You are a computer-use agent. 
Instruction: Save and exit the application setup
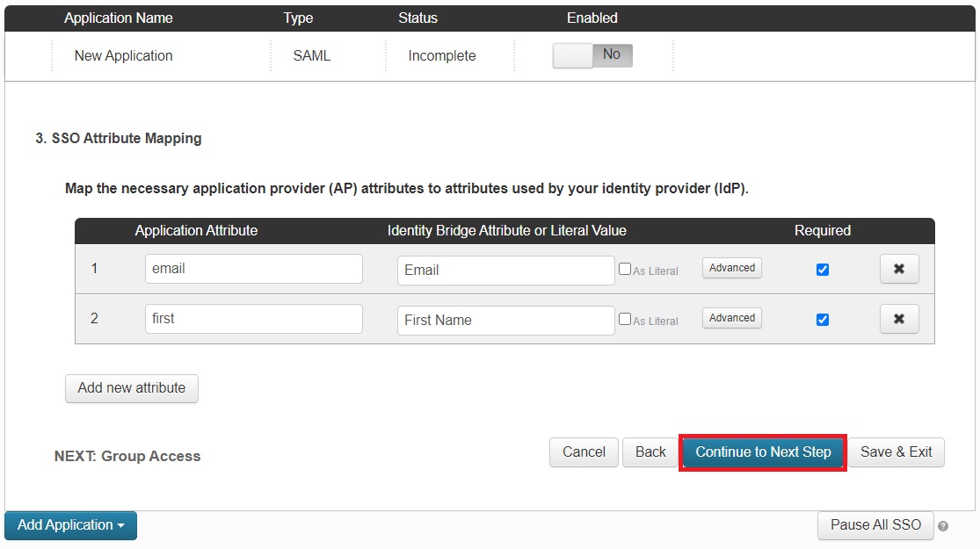tap(896, 451)
